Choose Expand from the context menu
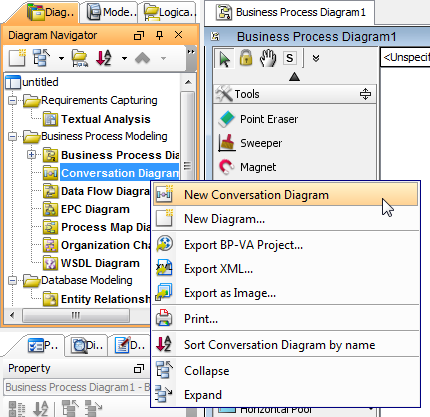Screen dimensions: 430x417 coord(285,395)
